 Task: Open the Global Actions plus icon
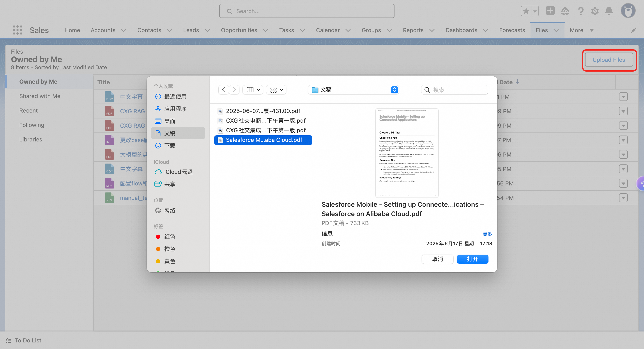tap(550, 11)
